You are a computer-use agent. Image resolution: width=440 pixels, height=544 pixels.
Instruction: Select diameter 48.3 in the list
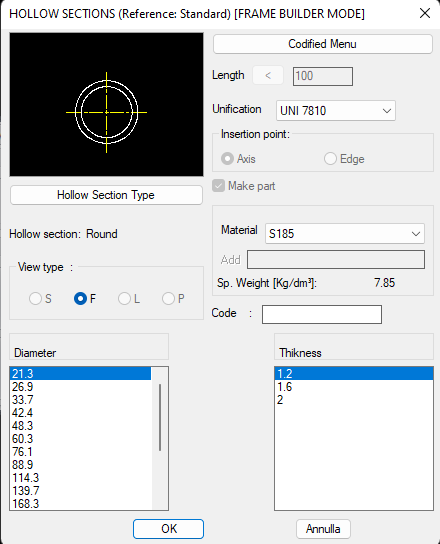[x=81, y=426]
